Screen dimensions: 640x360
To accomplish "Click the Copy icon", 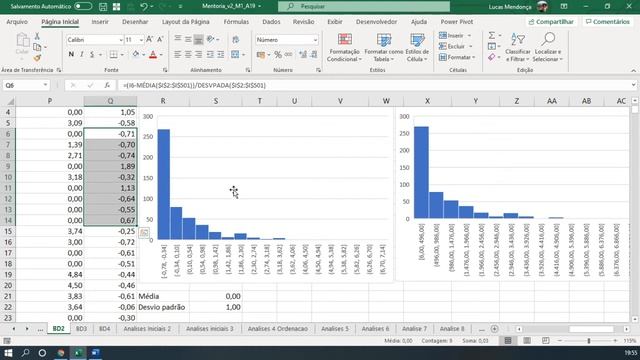I will coord(37,47).
